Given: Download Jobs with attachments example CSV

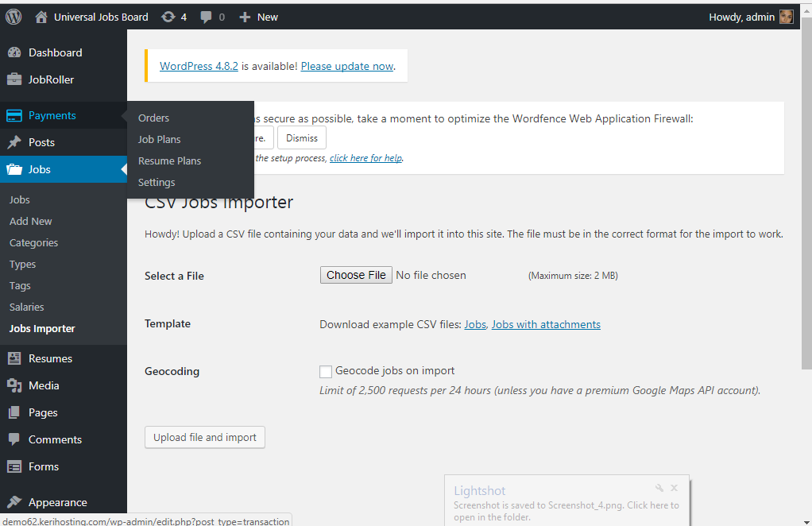Looking at the screenshot, I should 546,325.
